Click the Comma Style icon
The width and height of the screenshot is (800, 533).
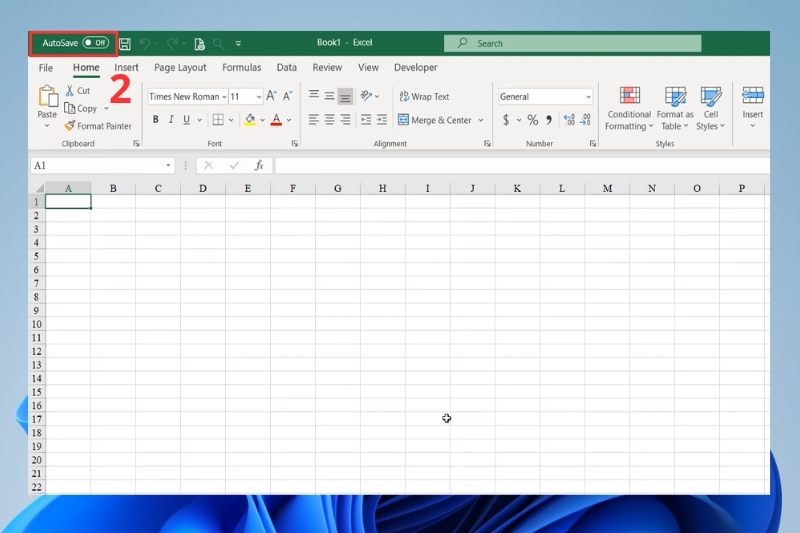pos(548,120)
